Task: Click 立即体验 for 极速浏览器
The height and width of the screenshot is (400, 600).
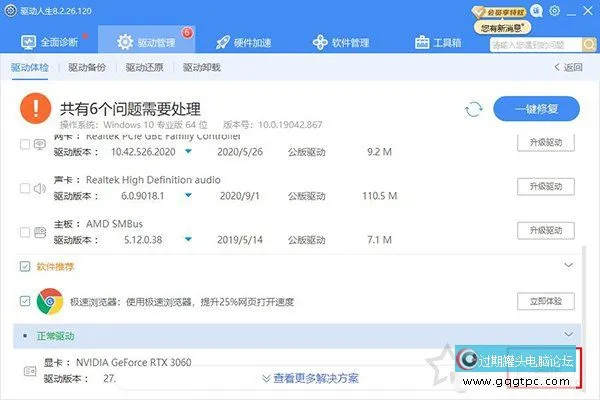Action: coord(546,301)
